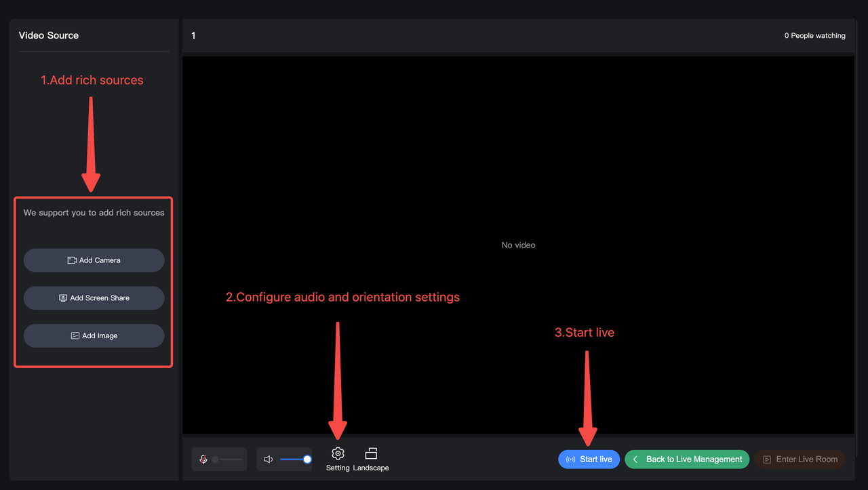Screen dimensions: 868x490
Task: Toggle the Landscape orientation icon
Action: [x=371, y=453]
